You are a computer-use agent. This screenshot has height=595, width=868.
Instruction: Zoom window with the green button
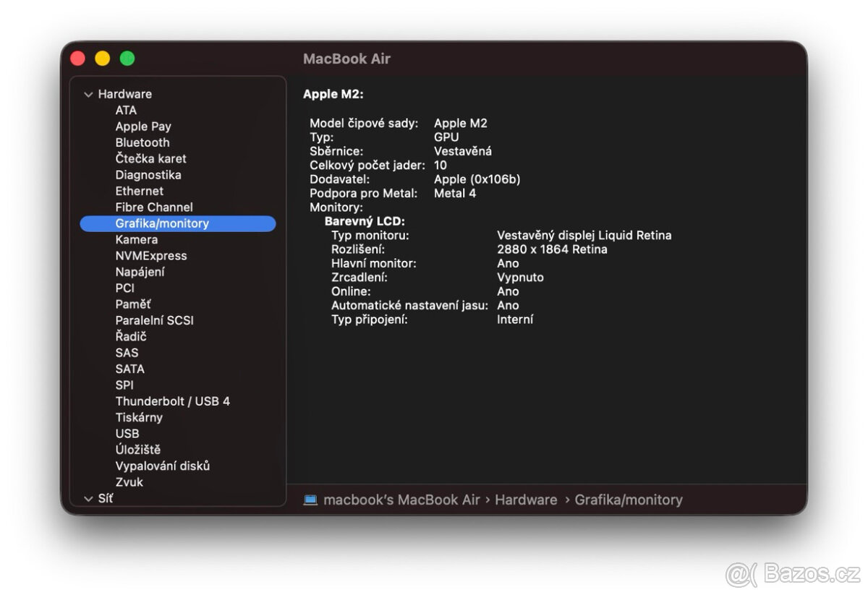127,59
